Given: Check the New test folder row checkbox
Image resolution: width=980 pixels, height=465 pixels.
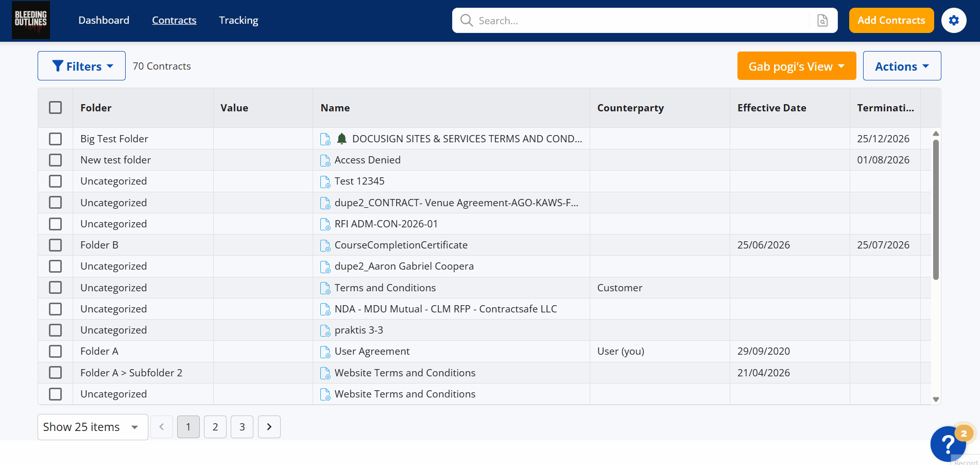Looking at the screenshot, I should [x=55, y=160].
